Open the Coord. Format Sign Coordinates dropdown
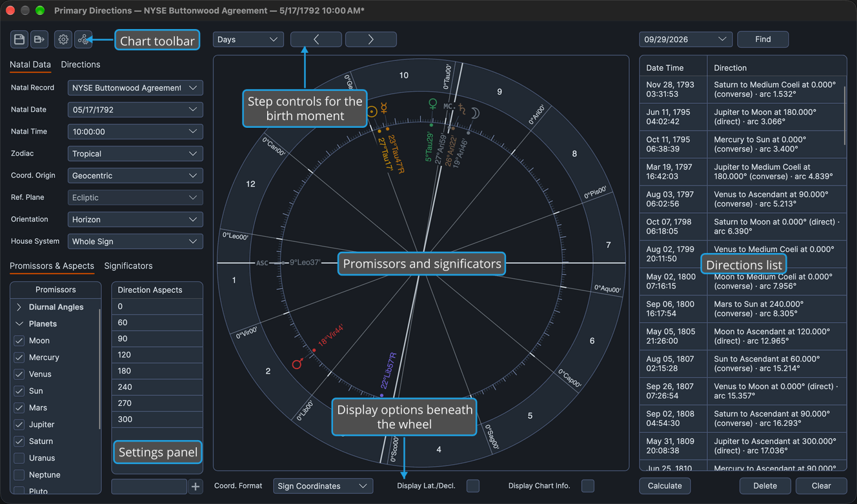The height and width of the screenshot is (504, 857). 323,486
